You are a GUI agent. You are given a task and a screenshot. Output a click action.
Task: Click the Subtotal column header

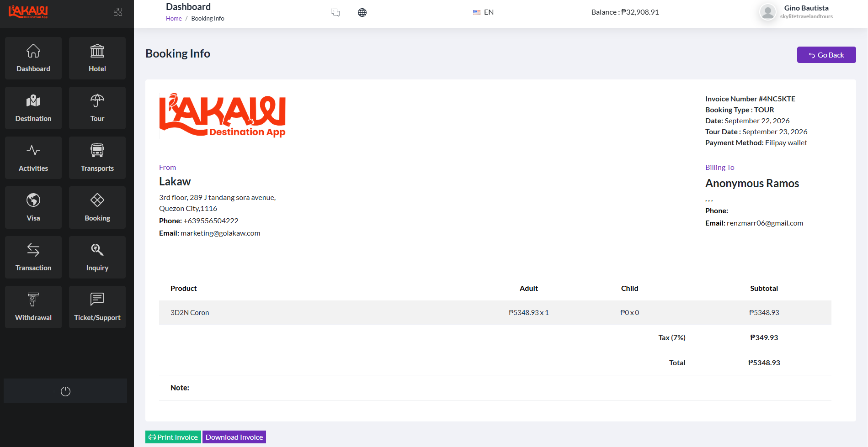pyautogui.click(x=764, y=289)
